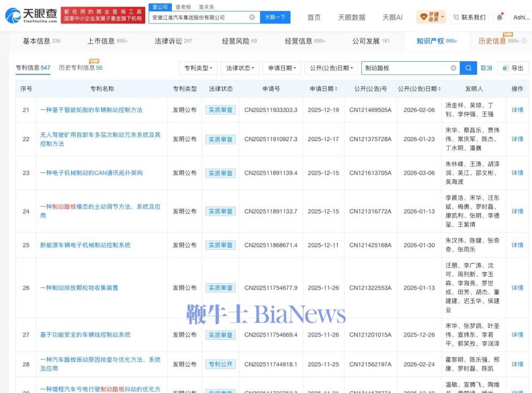532x393 pixels.
Task: Click 详情 for row 22
Action: (x=517, y=139)
